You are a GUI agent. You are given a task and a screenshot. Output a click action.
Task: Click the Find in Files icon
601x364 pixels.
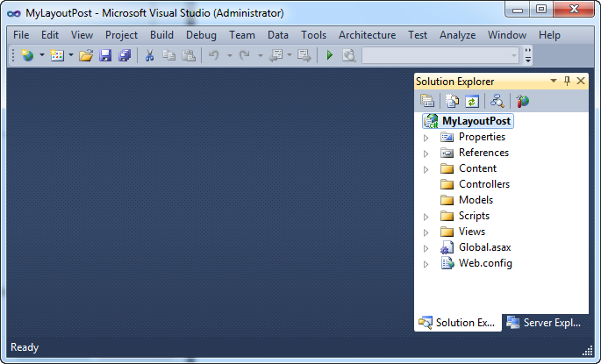[349, 55]
